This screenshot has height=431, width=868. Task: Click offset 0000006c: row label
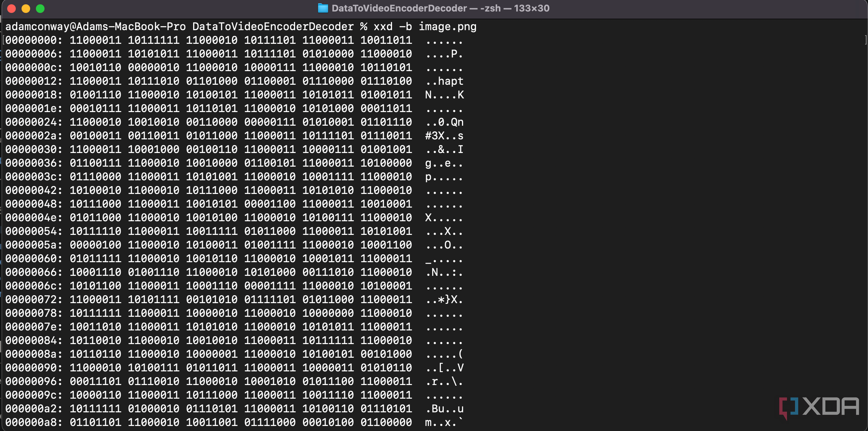[x=34, y=286]
